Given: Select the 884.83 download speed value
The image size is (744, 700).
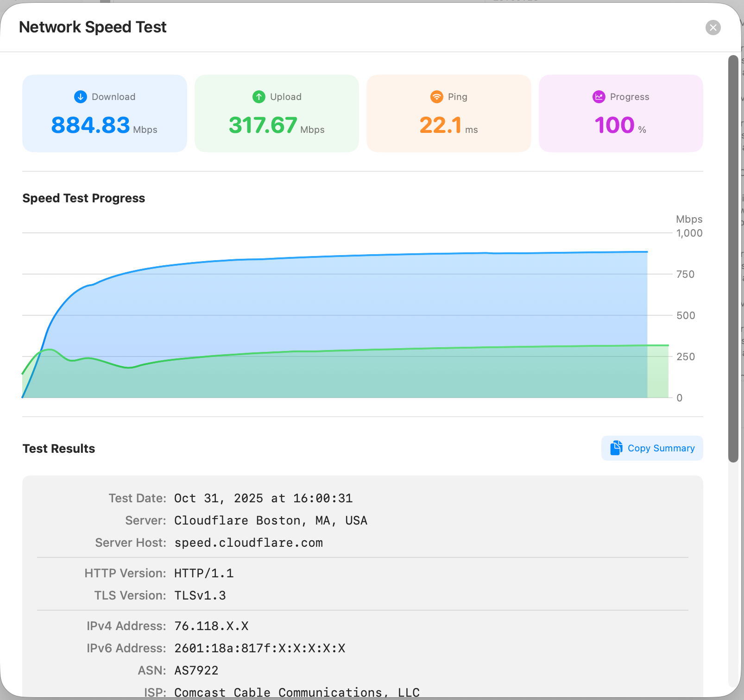Looking at the screenshot, I should pos(90,125).
